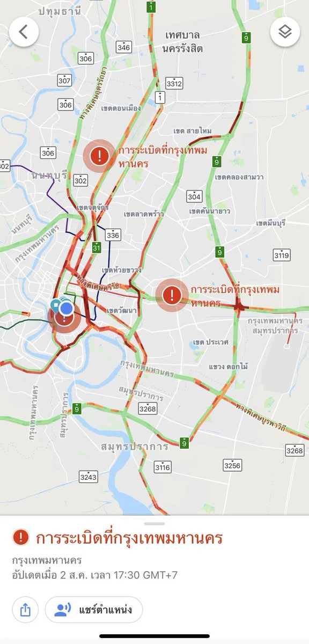Tap the bottom sheet drag handle
This screenshot has width=309, height=644.
[154, 523]
